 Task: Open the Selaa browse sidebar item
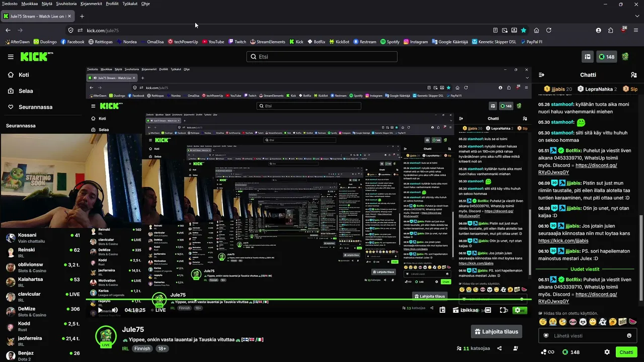point(21,91)
